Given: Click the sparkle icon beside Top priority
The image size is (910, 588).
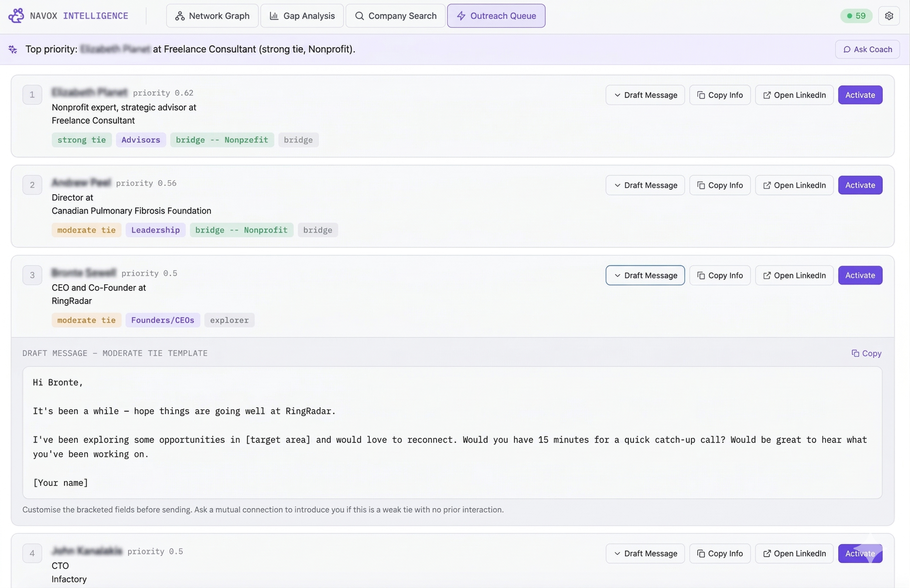Looking at the screenshot, I should click(13, 49).
